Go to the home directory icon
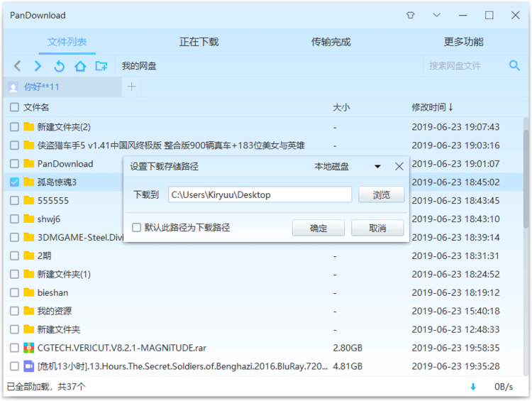532x401 pixels. (x=80, y=66)
